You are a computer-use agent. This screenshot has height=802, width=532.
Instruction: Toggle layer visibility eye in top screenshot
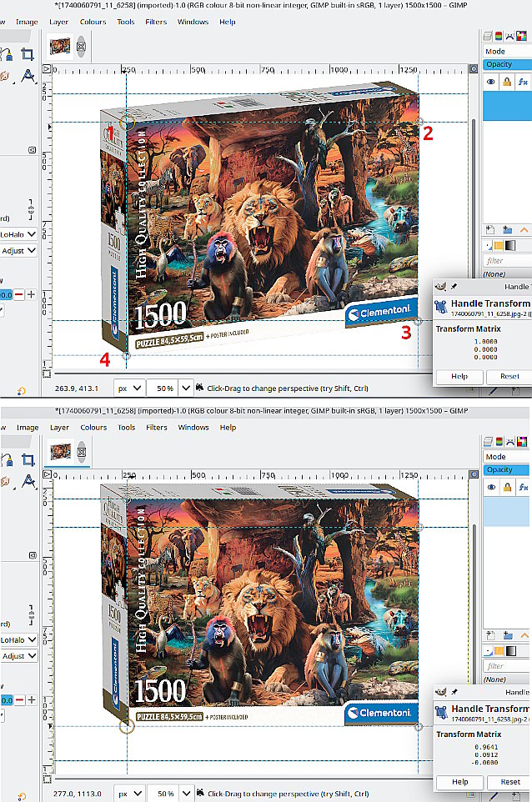(491, 82)
